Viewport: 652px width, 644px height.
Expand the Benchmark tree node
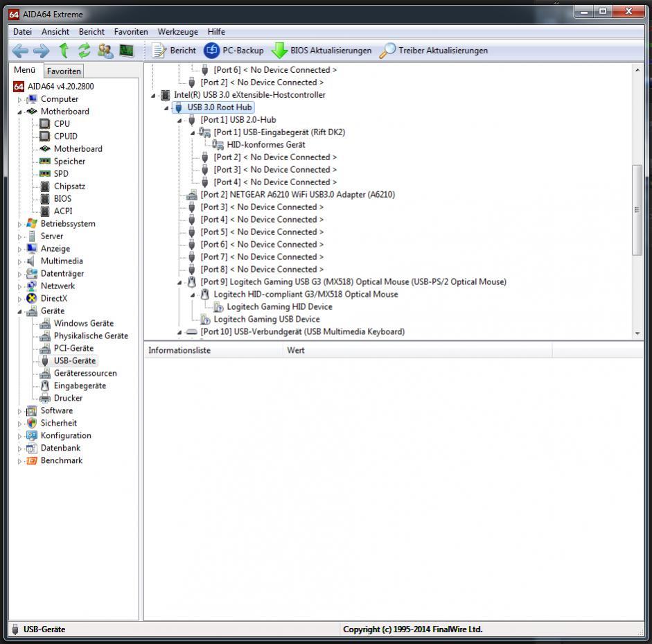point(19,462)
